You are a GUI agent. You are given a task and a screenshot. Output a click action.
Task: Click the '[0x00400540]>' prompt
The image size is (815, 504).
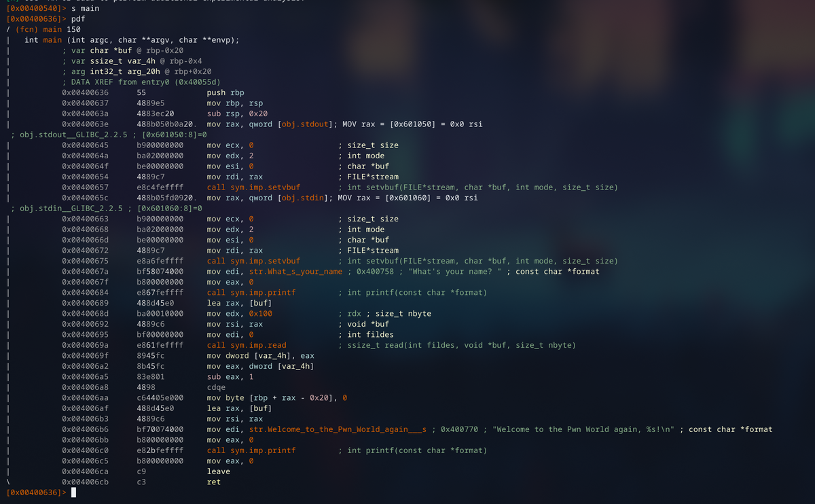point(36,8)
